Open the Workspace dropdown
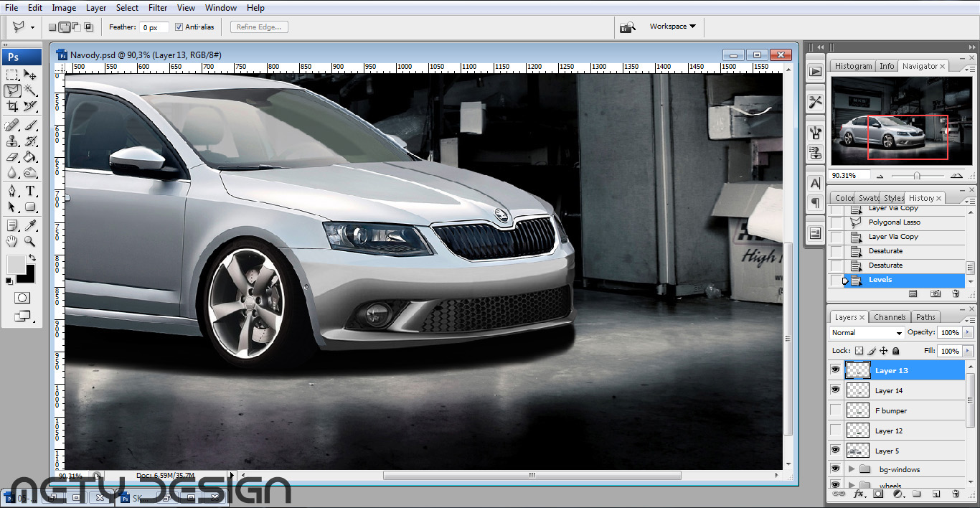980x508 pixels. [x=673, y=27]
